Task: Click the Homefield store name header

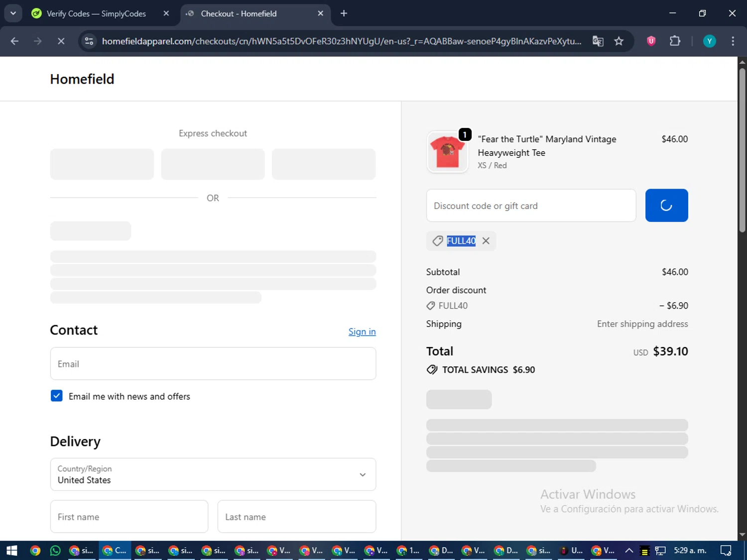Action: (x=82, y=79)
